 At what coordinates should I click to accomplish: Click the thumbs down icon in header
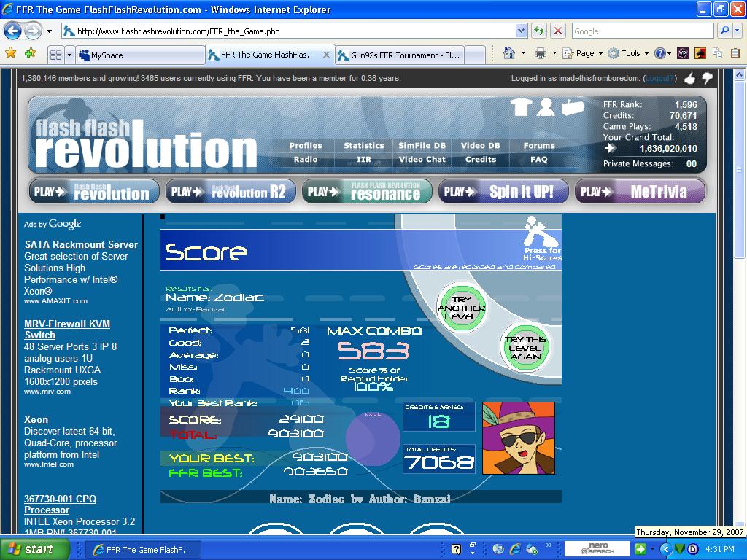pos(708,78)
